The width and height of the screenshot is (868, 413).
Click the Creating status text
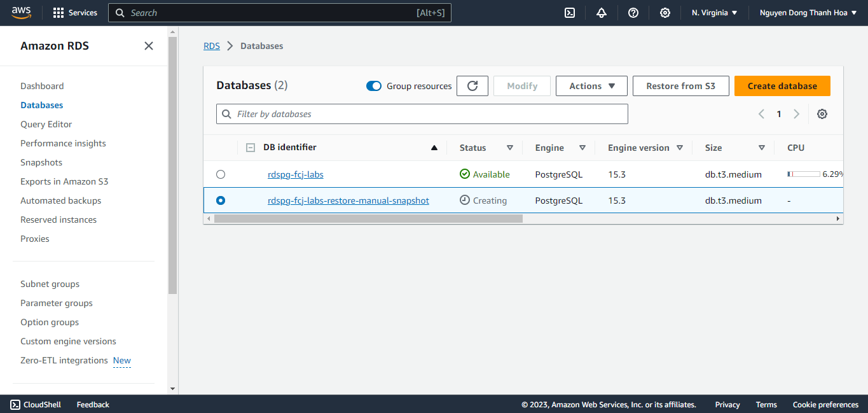tap(490, 200)
